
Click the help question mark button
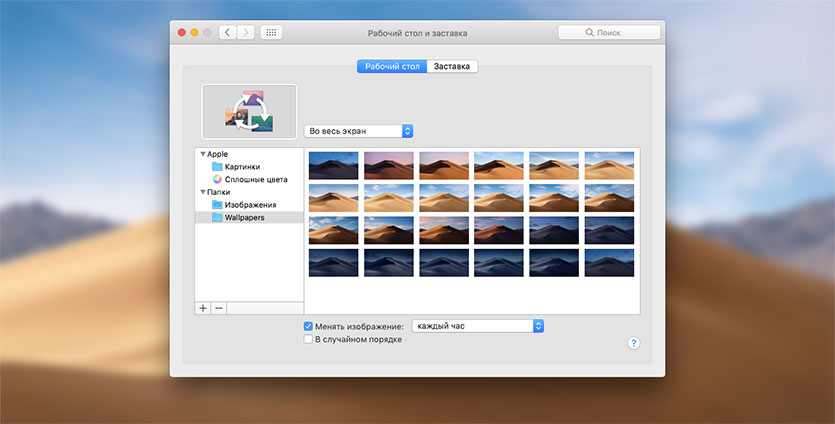[x=633, y=343]
